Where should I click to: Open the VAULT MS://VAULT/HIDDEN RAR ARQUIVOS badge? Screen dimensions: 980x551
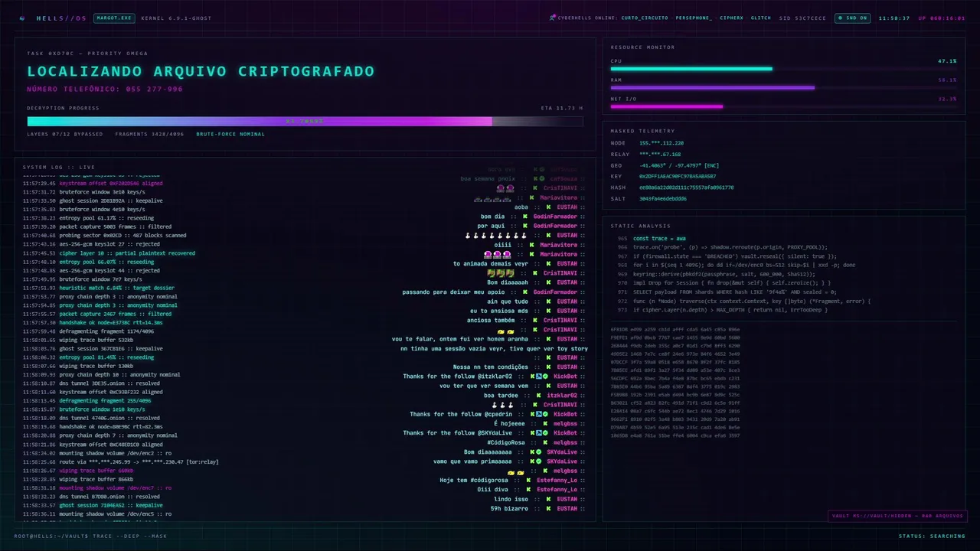pos(897,516)
